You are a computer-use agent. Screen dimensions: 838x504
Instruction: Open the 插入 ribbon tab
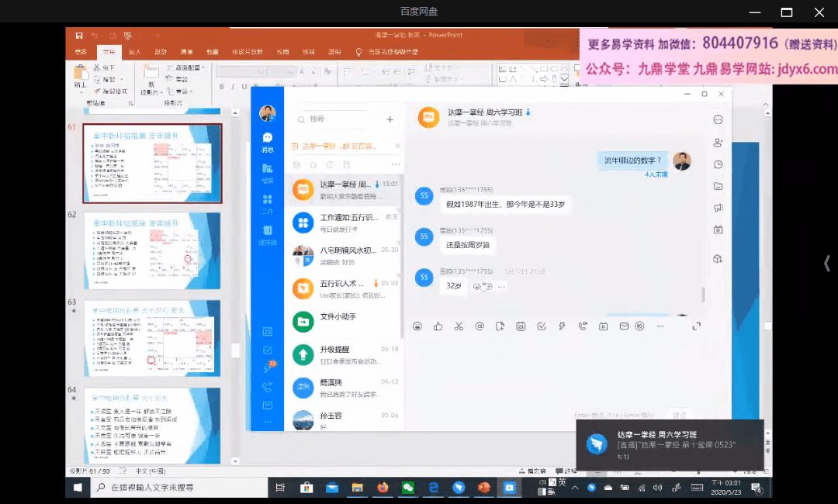coord(134,52)
